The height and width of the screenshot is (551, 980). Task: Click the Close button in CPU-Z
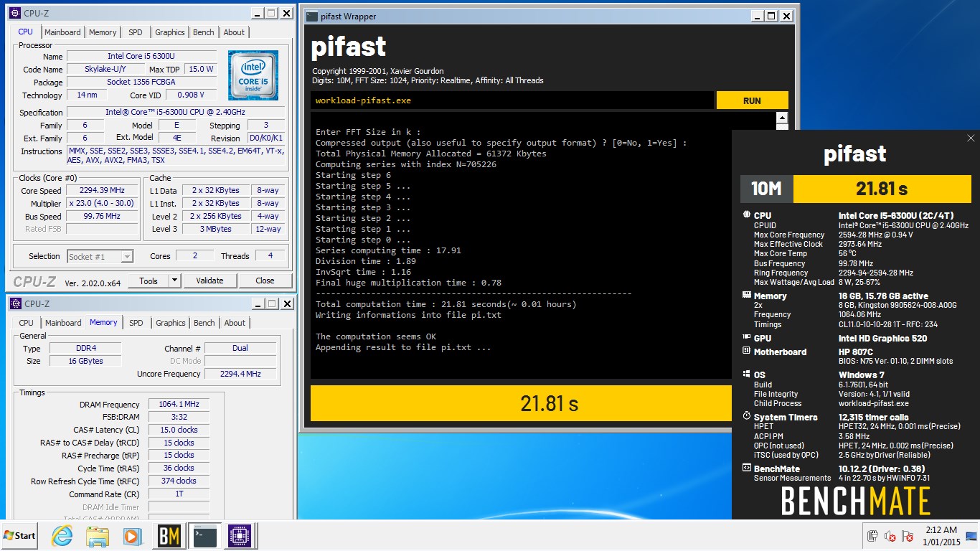pyautogui.click(x=265, y=281)
